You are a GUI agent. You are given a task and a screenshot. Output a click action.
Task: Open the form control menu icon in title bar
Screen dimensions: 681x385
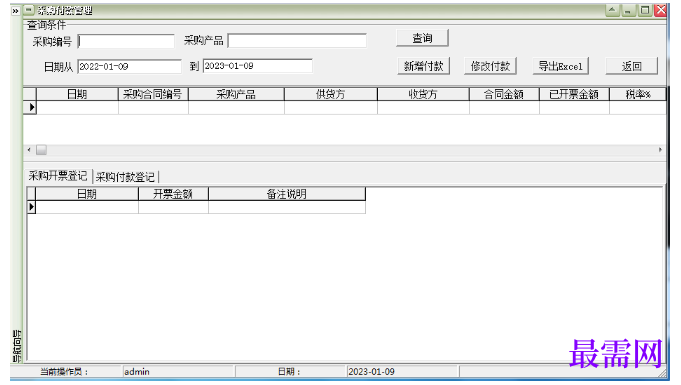click(x=29, y=10)
